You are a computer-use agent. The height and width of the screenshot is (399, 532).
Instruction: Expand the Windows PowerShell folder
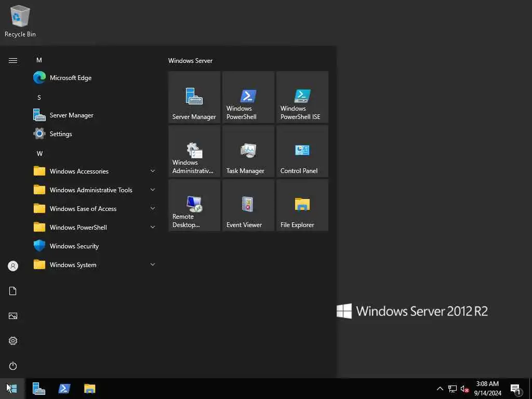click(x=95, y=227)
